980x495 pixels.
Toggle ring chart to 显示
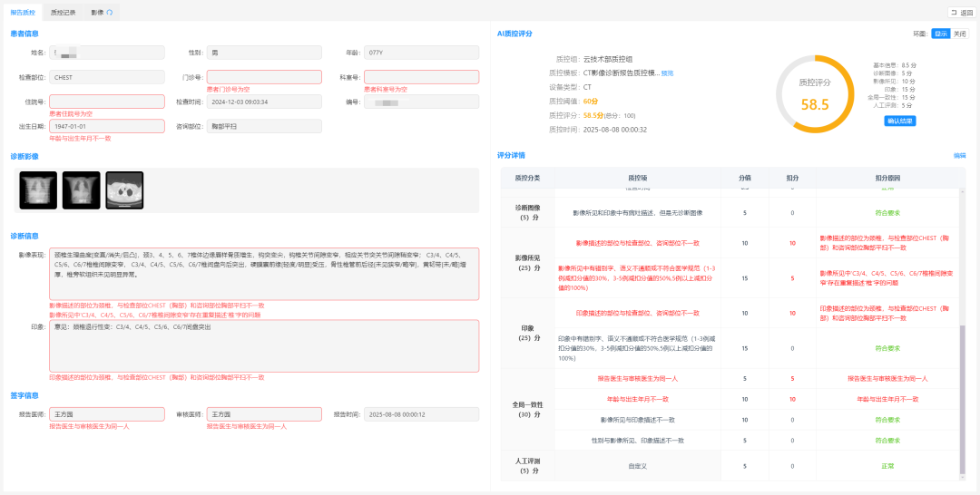(941, 34)
